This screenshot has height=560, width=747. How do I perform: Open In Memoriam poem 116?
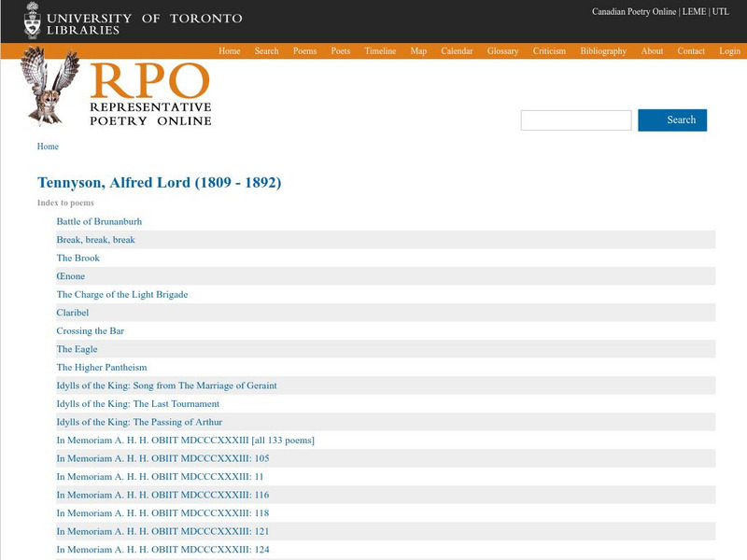(162, 495)
